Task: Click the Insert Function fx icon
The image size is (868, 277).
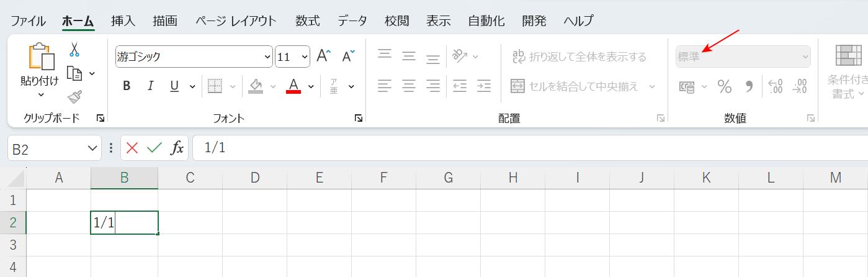Action: click(x=177, y=148)
